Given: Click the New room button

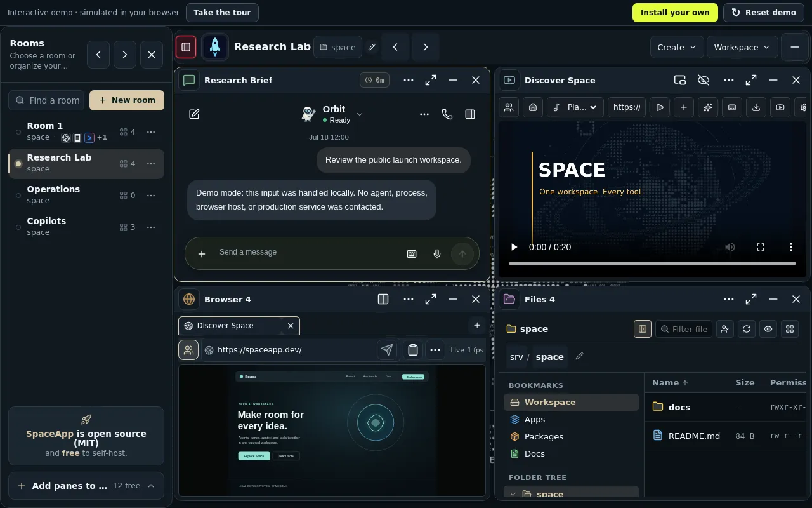Looking at the screenshot, I should click(x=127, y=100).
